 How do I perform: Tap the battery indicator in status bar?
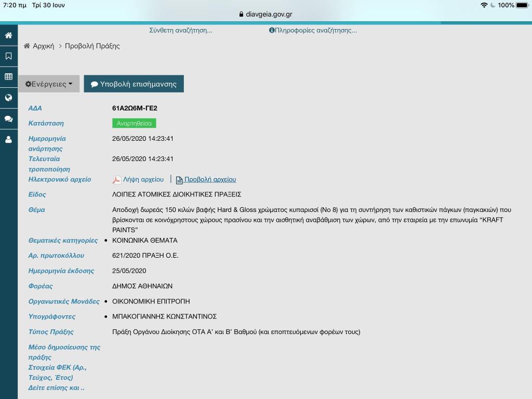click(x=522, y=5)
